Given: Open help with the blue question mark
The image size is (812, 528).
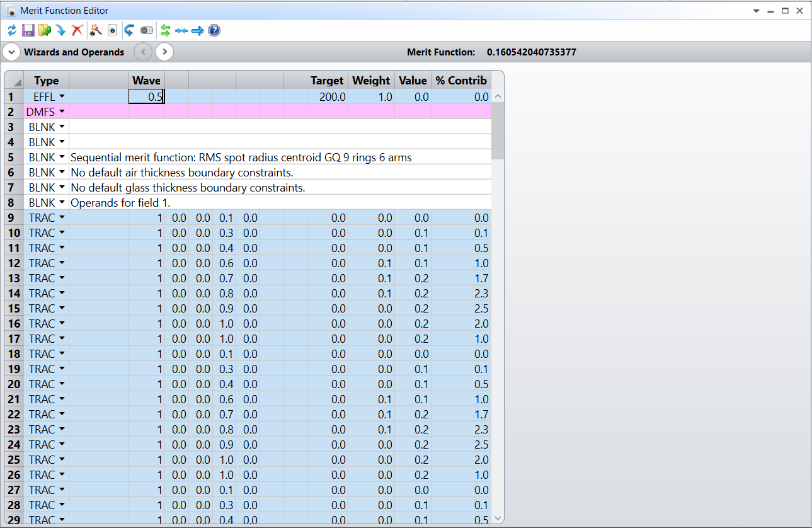Looking at the screenshot, I should [x=214, y=30].
